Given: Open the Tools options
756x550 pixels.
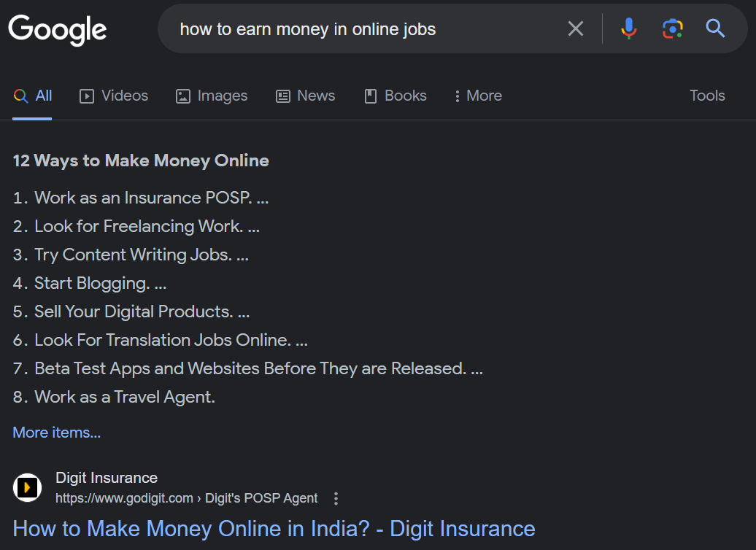Looking at the screenshot, I should point(707,96).
